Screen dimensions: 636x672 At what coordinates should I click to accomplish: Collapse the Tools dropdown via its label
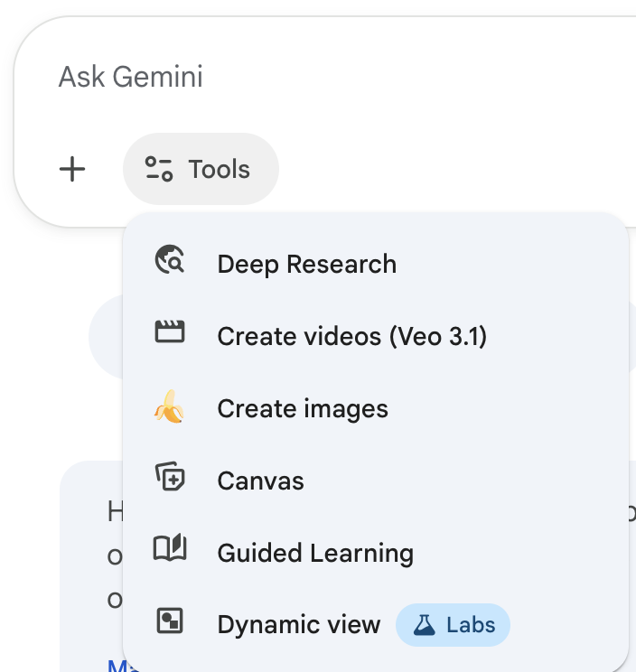click(219, 169)
